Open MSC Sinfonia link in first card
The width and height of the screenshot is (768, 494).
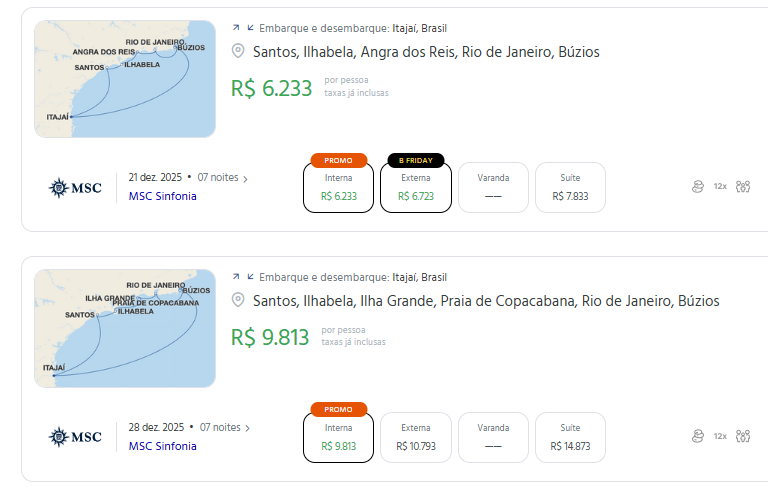(x=162, y=196)
